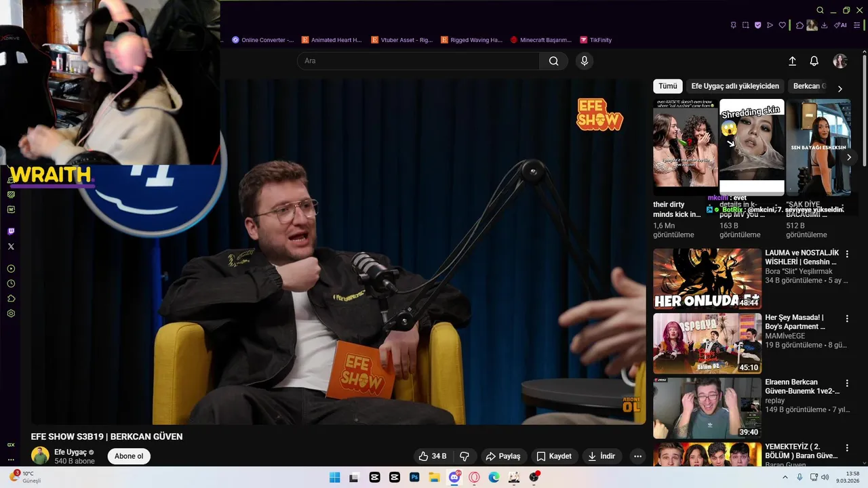Open more video actions menu

coord(637,456)
